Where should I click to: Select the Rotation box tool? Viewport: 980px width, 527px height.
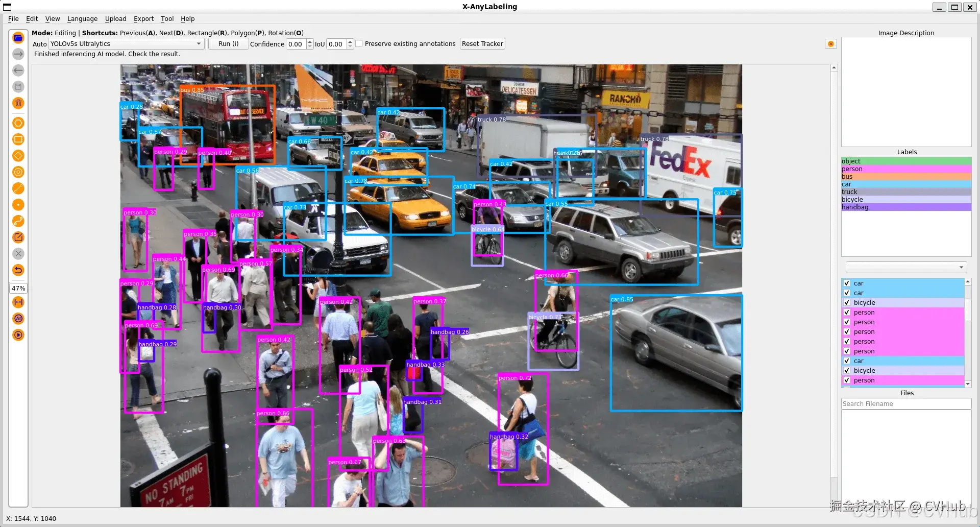click(x=18, y=156)
